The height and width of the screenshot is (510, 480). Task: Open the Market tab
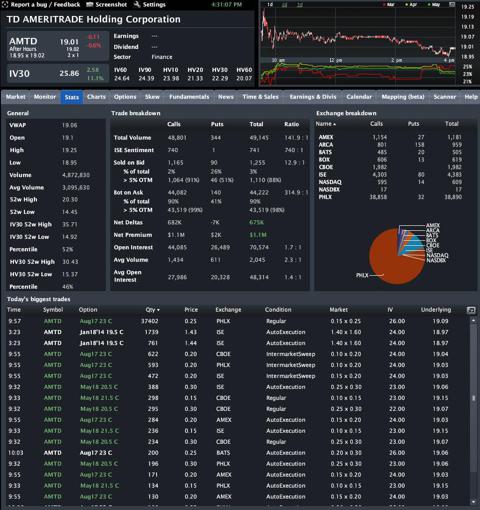point(16,97)
